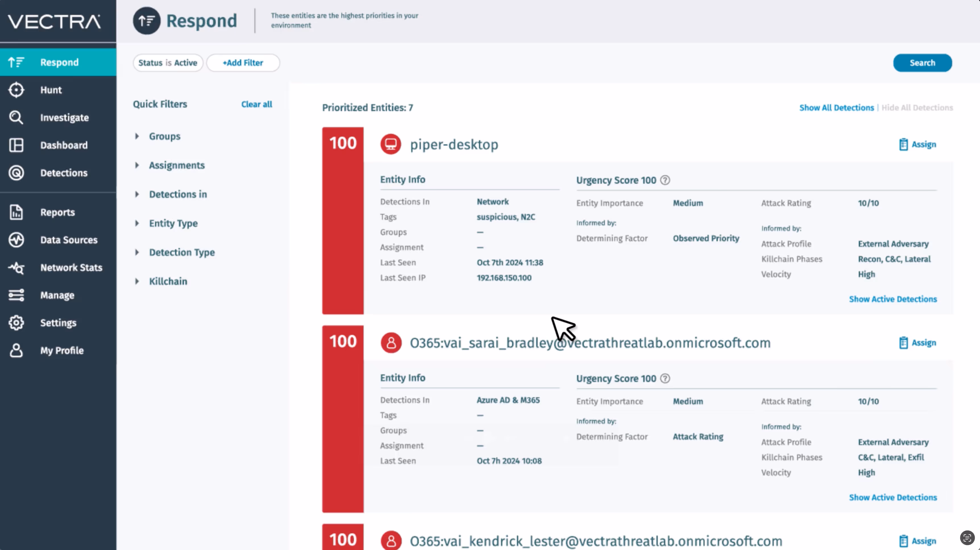Click the 100 score bar of vai_sarai_bradley
980x550 pixels.
(342, 419)
